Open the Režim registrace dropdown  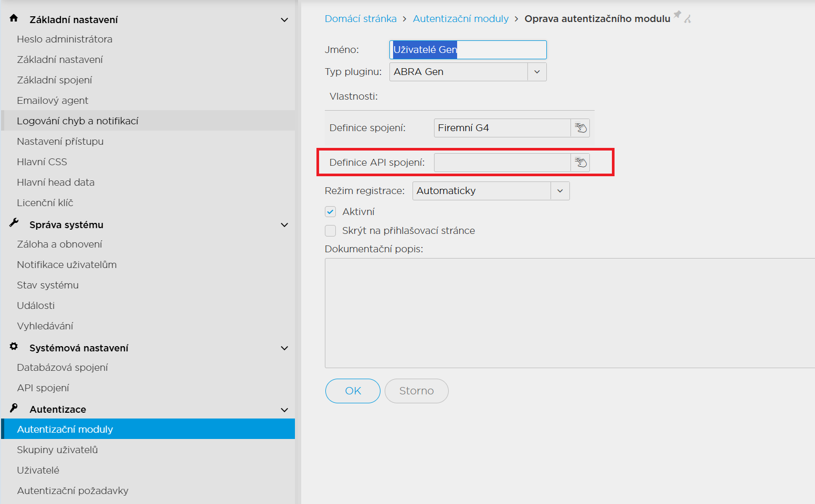point(559,191)
